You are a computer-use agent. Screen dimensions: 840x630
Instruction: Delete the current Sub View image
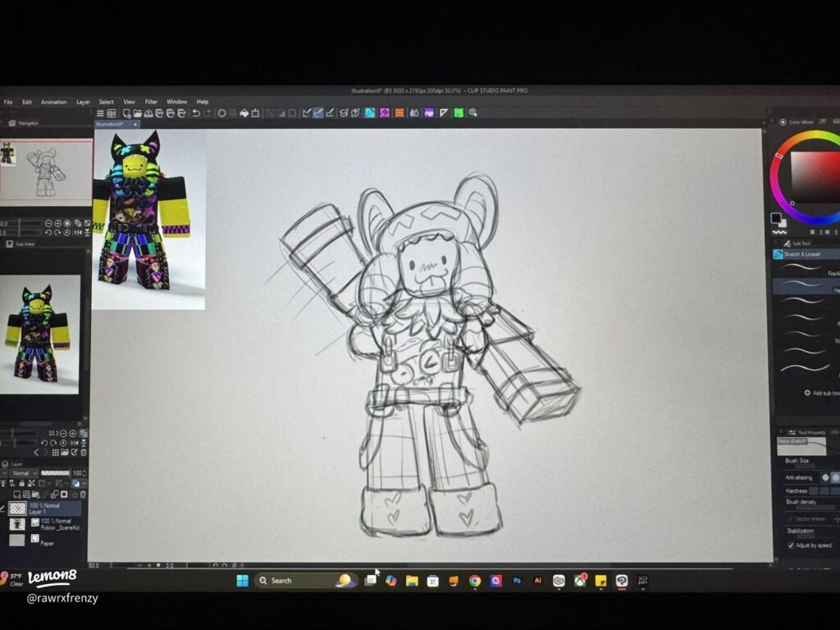coord(83,452)
